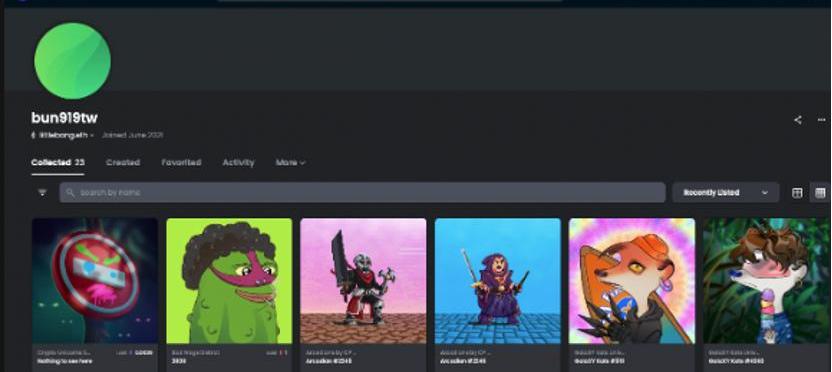
Task: Open the three-dots more options menu
Action: 821,120
